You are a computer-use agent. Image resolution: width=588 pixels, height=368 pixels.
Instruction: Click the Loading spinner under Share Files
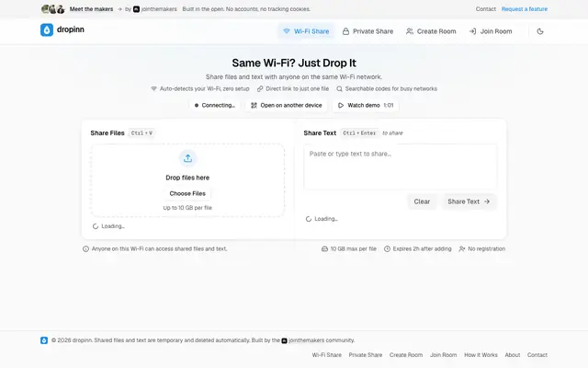[96, 226]
